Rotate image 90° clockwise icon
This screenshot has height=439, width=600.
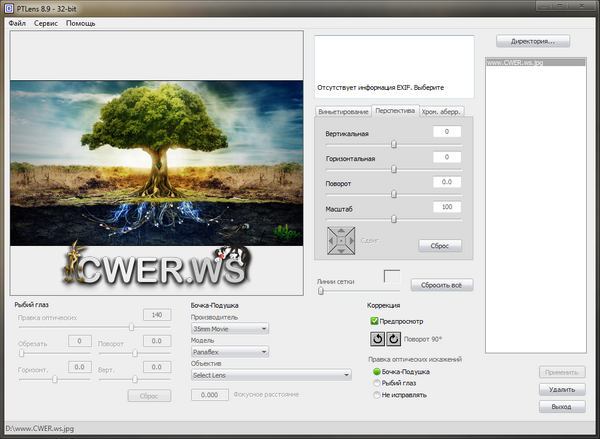(x=393, y=339)
